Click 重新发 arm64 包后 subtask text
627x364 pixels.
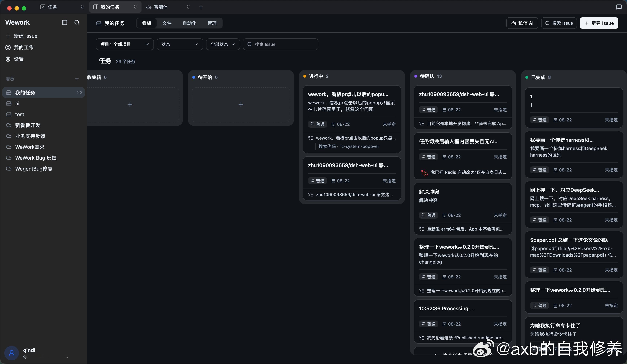point(465,229)
